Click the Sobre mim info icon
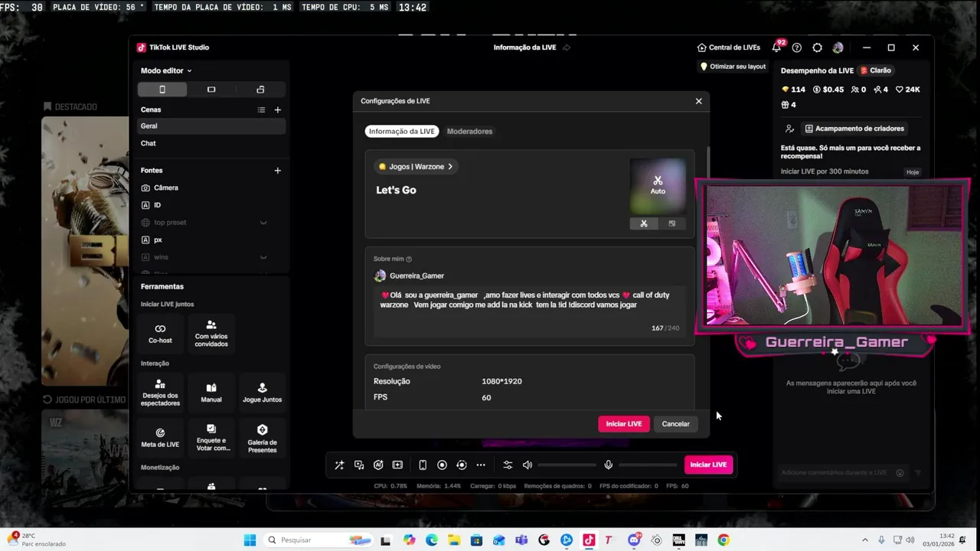The width and height of the screenshot is (980, 551). (x=409, y=259)
